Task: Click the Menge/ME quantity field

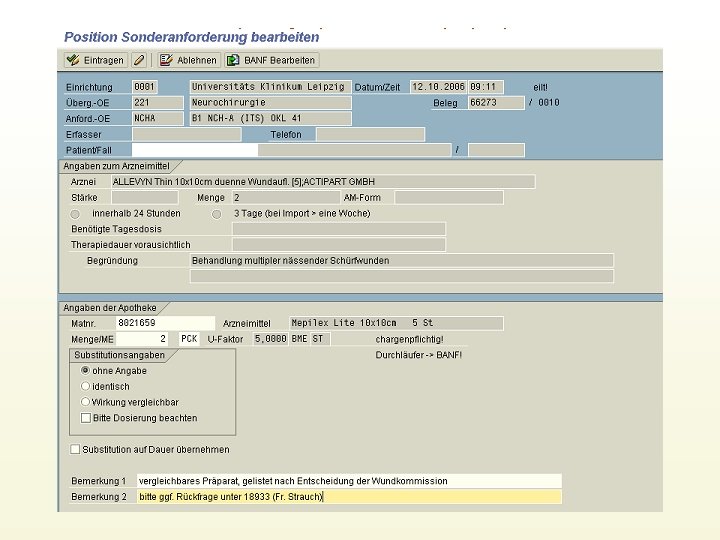Action: tap(141, 339)
